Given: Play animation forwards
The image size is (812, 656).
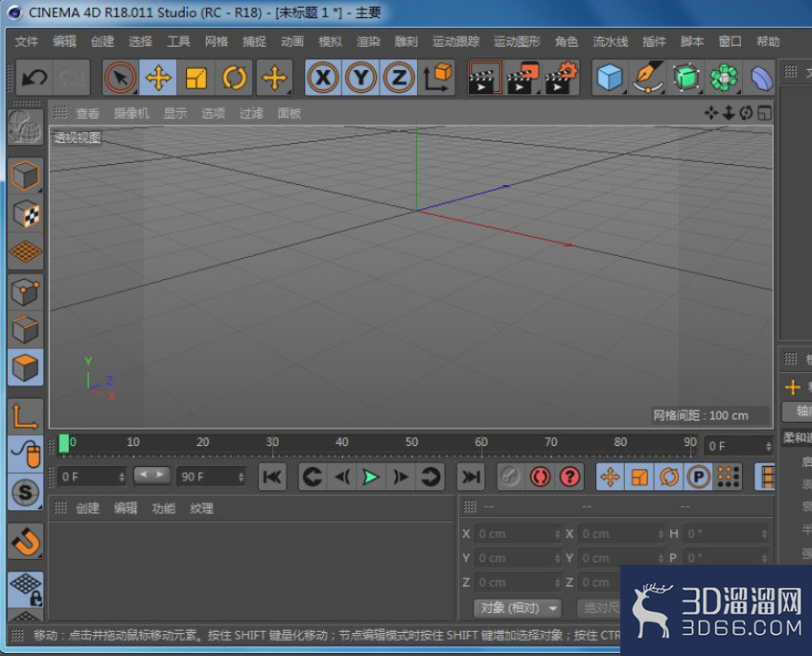Looking at the screenshot, I should [x=370, y=477].
